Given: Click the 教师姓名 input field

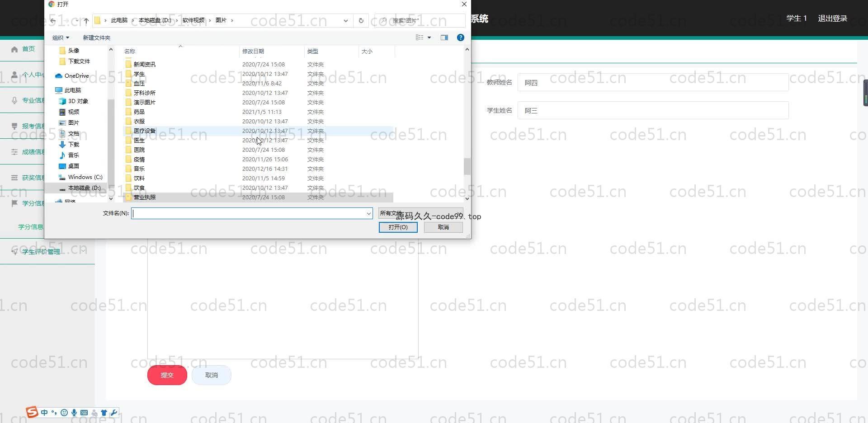Looking at the screenshot, I should click(653, 83).
